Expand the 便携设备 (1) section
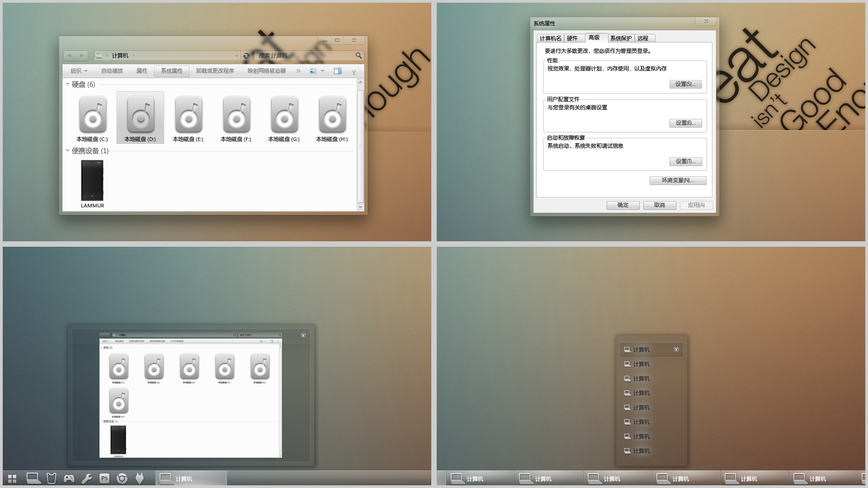This screenshot has height=488, width=868. click(67, 151)
